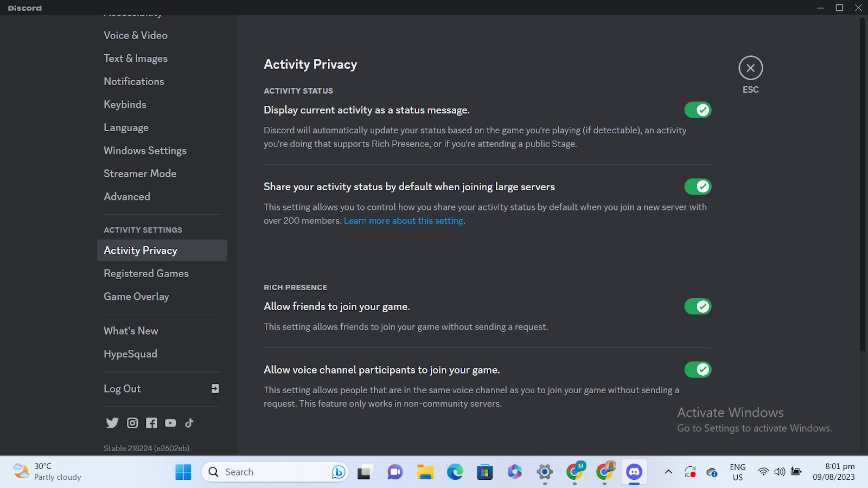Viewport: 868px width, 488px height.
Task: Click Learn more about this setting link
Action: pyautogui.click(x=404, y=221)
